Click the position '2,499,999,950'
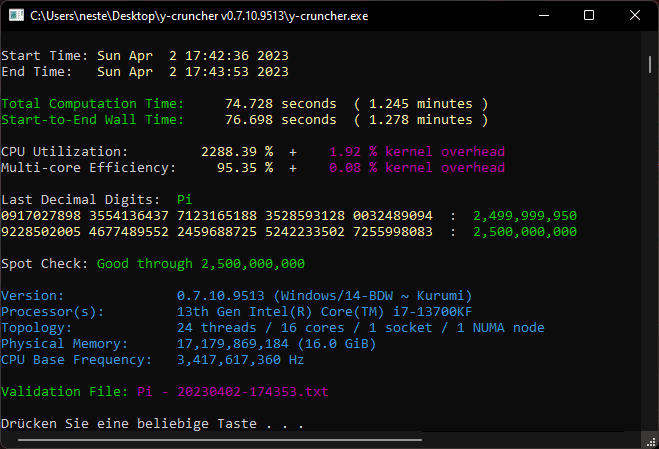 coord(525,216)
